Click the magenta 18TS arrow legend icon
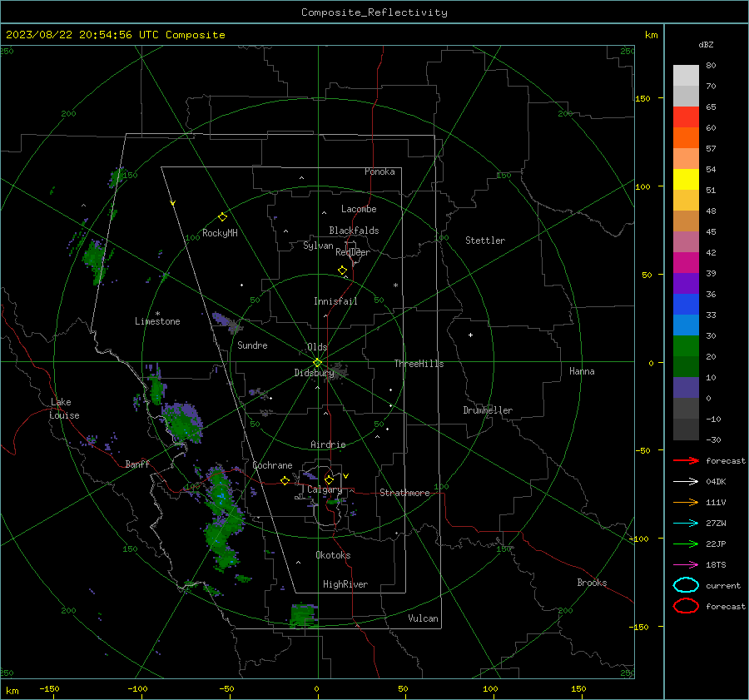Viewport: 749px width, 700px height. (x=686, y=565)
